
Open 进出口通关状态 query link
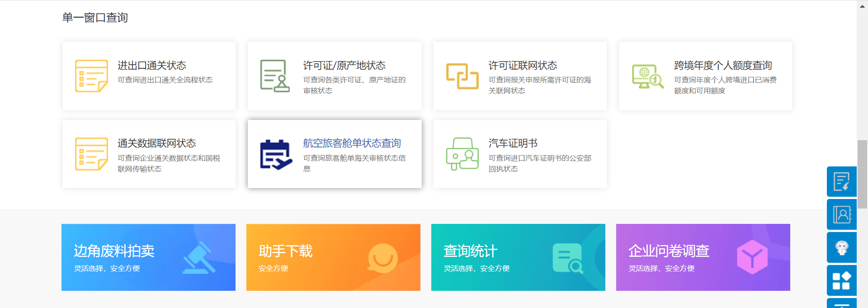(x=152, y=66)
